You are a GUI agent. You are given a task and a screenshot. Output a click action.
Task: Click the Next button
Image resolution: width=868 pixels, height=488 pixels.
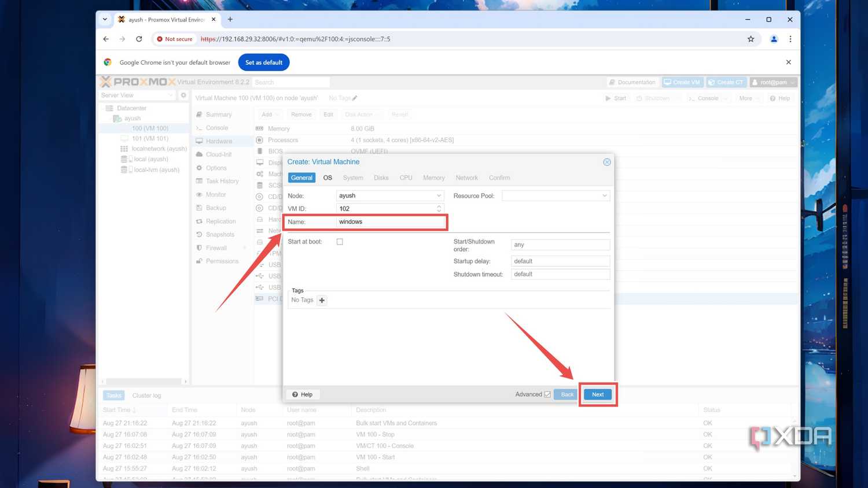598,394
